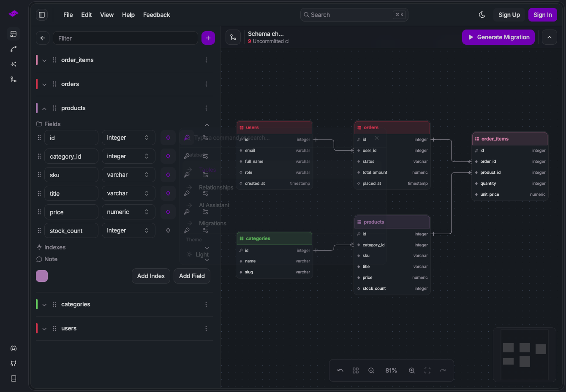Collapse the products table section
The image size is (566, 392).
click(x=44, y=108)
